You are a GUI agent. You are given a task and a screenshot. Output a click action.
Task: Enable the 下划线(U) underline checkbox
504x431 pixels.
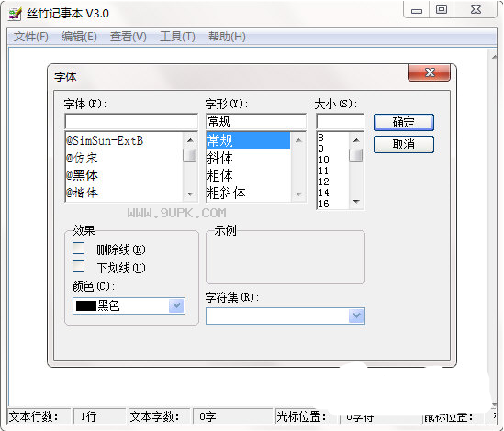(78, 267)
